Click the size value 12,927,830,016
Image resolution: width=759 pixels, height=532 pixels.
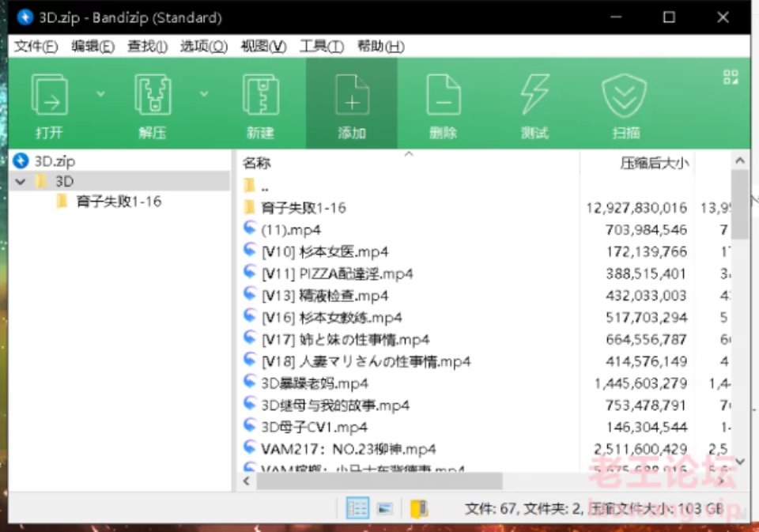pyautogui.click(x=636, y=208)
